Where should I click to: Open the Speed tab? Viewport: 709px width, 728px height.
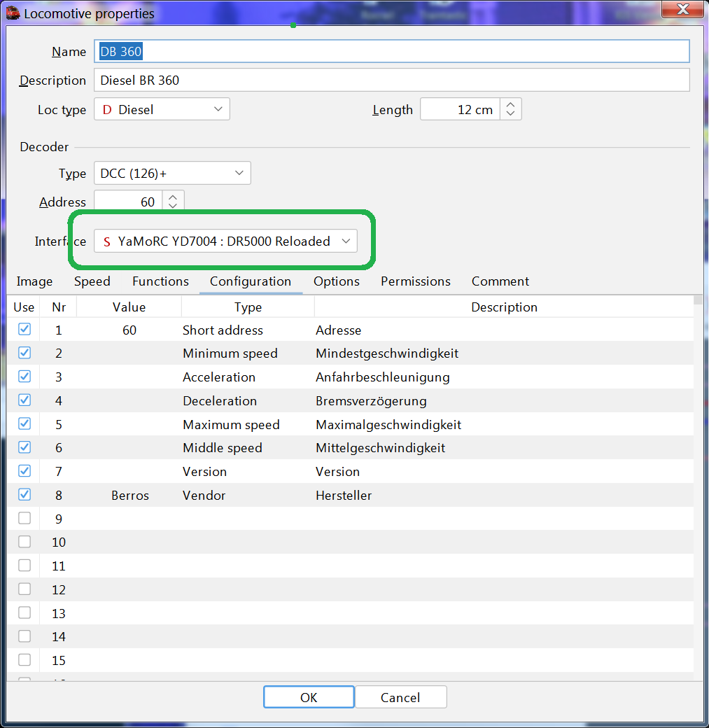[92, 281]
